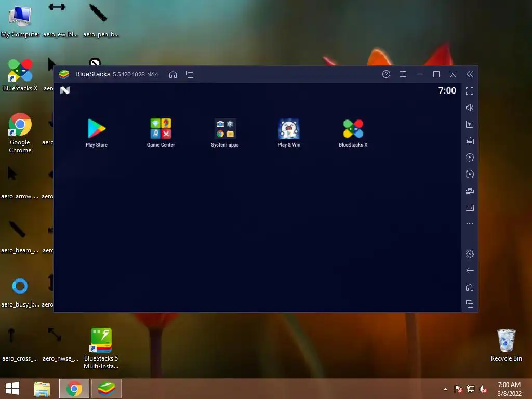Open the network status tray icon

click(x=471, y=389)
